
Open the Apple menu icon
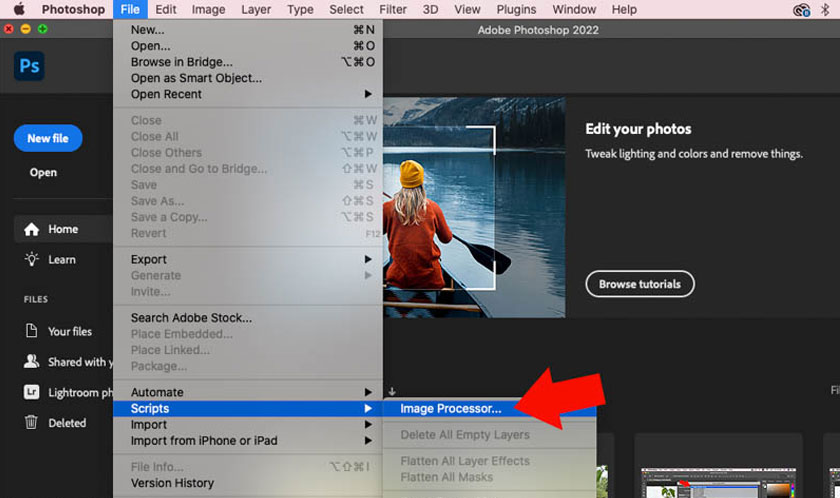pos(18,9)
